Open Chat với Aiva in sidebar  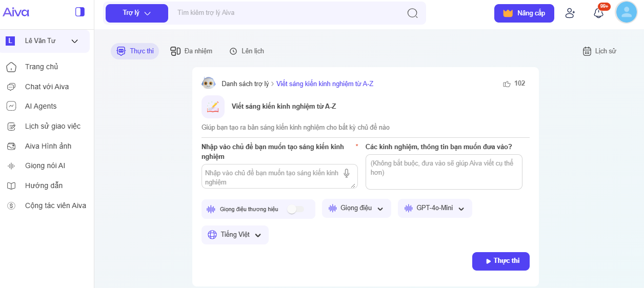47,87
